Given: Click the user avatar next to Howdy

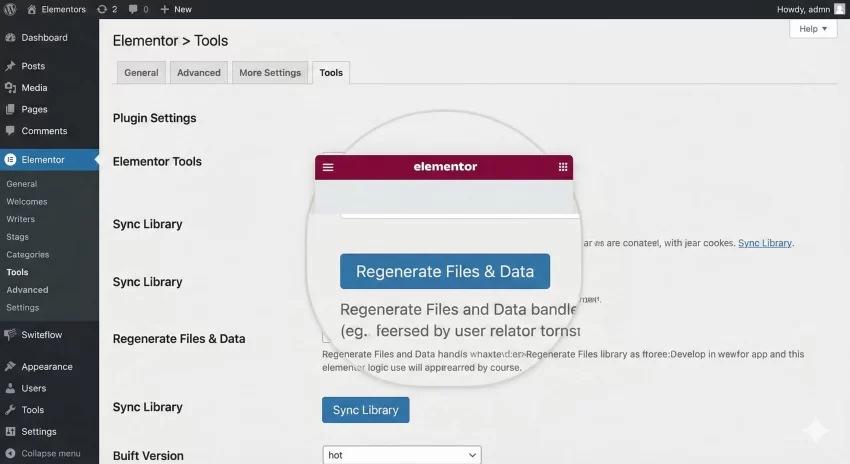Looking at the screenshot, I should coord(839,9).
